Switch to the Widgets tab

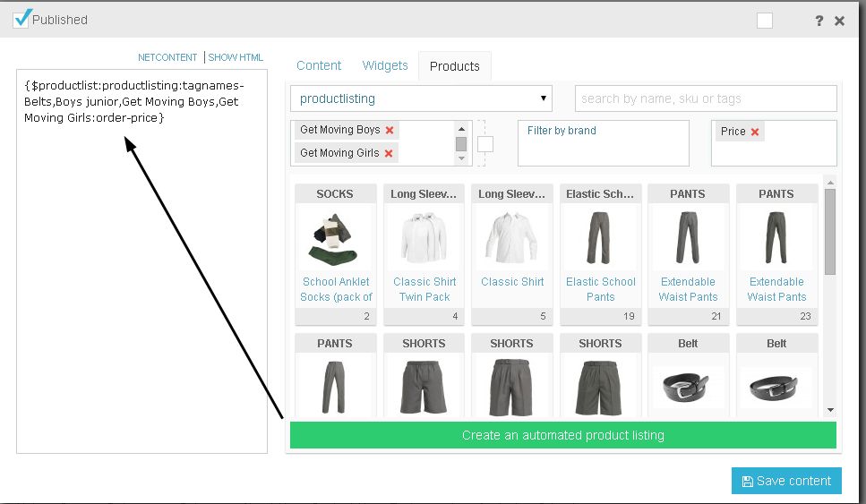click(385, 65)
